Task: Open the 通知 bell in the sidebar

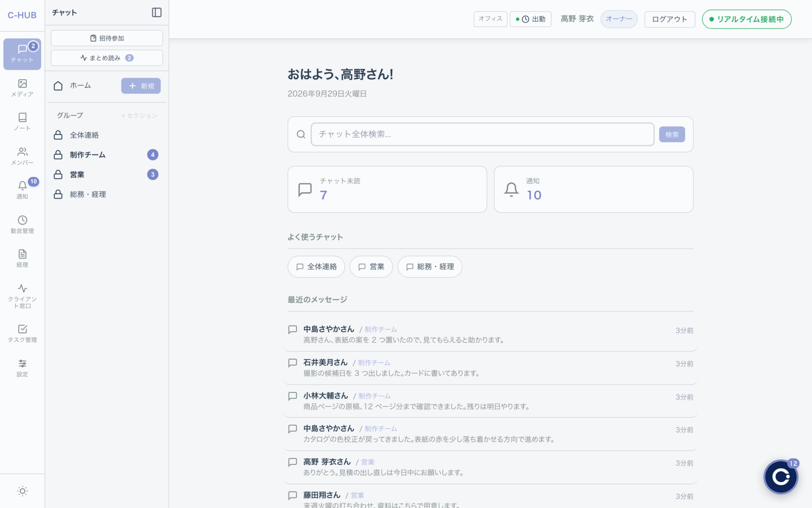Action: 22,190
